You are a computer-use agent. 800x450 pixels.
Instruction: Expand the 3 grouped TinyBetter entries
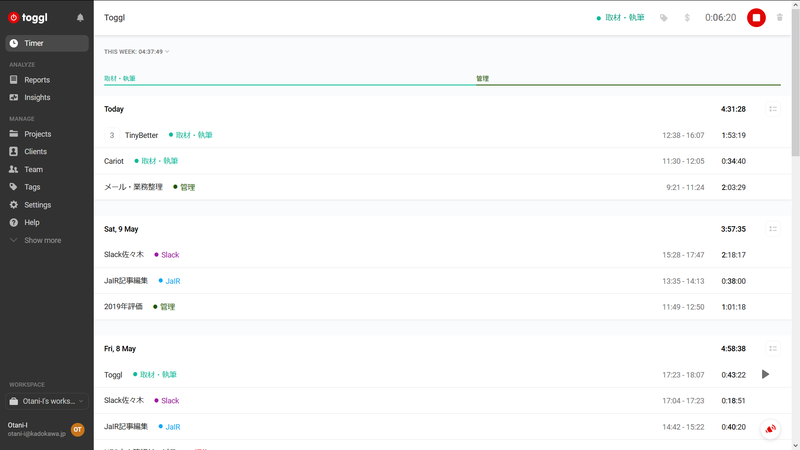tap(112, 135)
